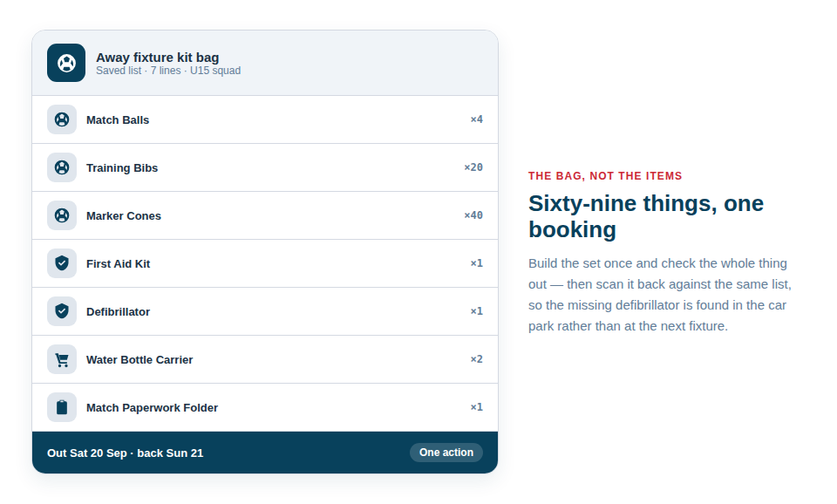The image size is (837, 504).
Task: Click the ×1 quantity for First Aid Kit
Action: point(477,263)
